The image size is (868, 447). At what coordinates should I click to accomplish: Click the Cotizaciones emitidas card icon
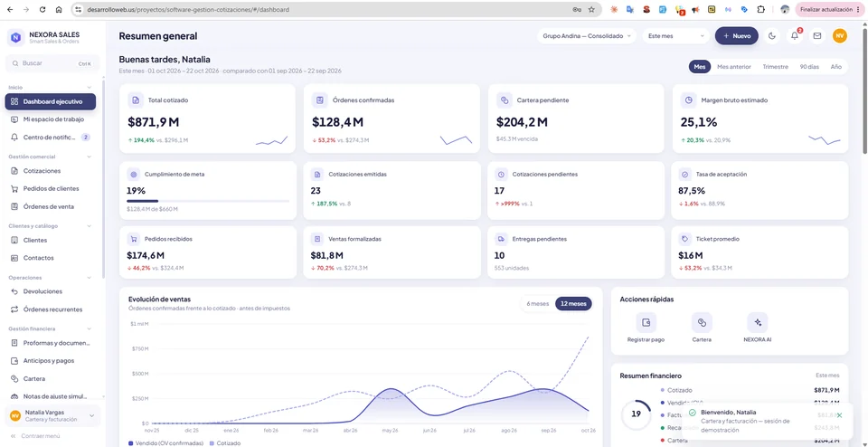pyautogui.click(x=317, y=174)
